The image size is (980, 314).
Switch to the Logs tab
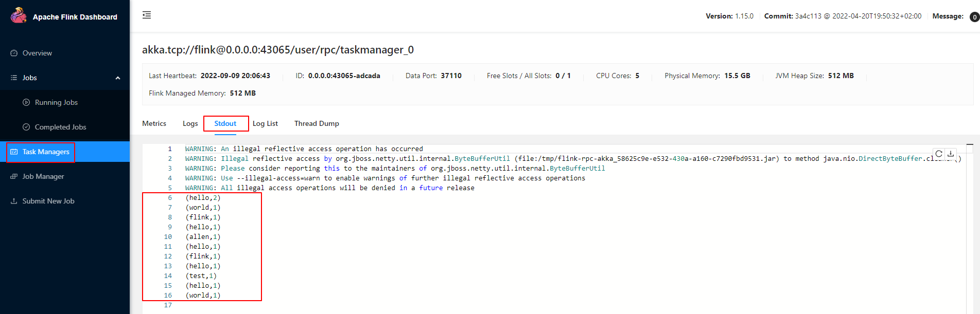(190, 123)
